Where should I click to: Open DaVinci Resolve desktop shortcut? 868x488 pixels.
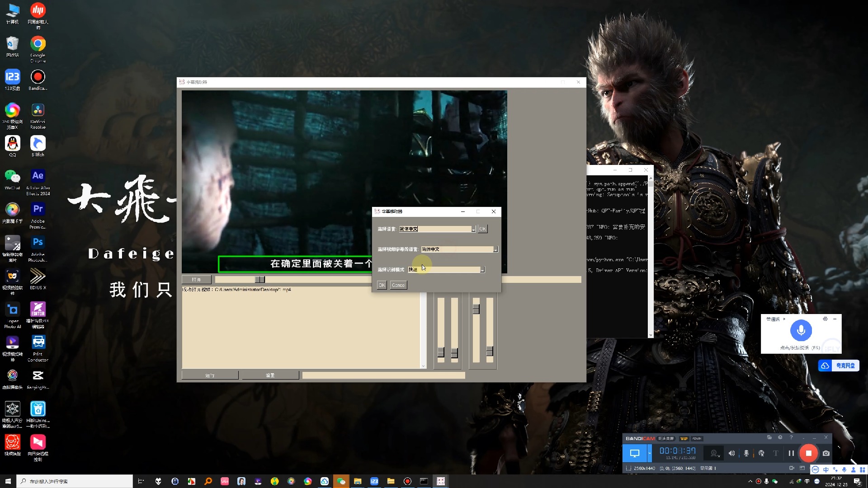click(38, 111)
